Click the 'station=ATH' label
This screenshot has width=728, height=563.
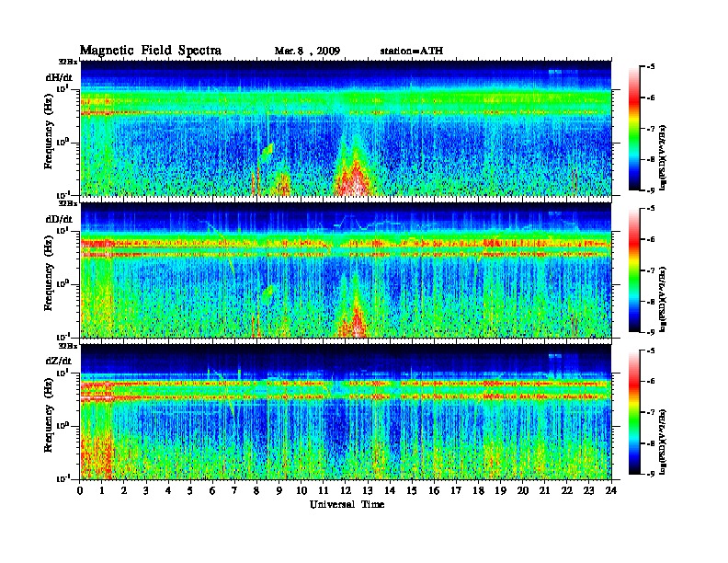click(x=412, y=52)
